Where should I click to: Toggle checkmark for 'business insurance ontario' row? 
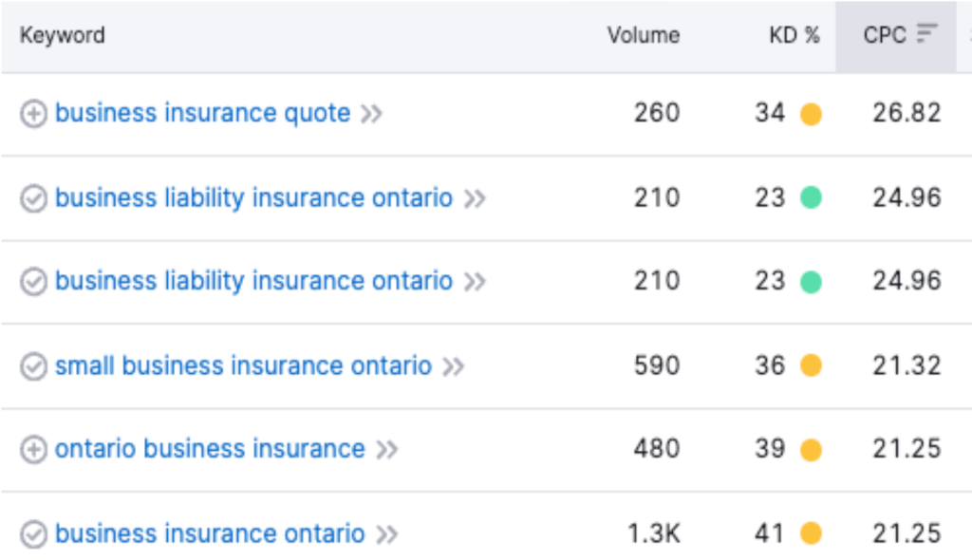pos(33,534)
